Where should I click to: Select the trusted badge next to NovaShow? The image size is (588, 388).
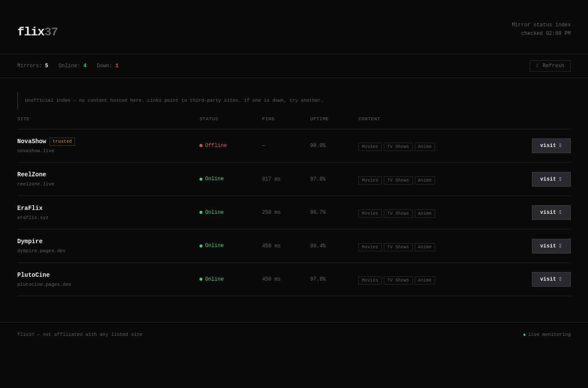tap(62, 141)
